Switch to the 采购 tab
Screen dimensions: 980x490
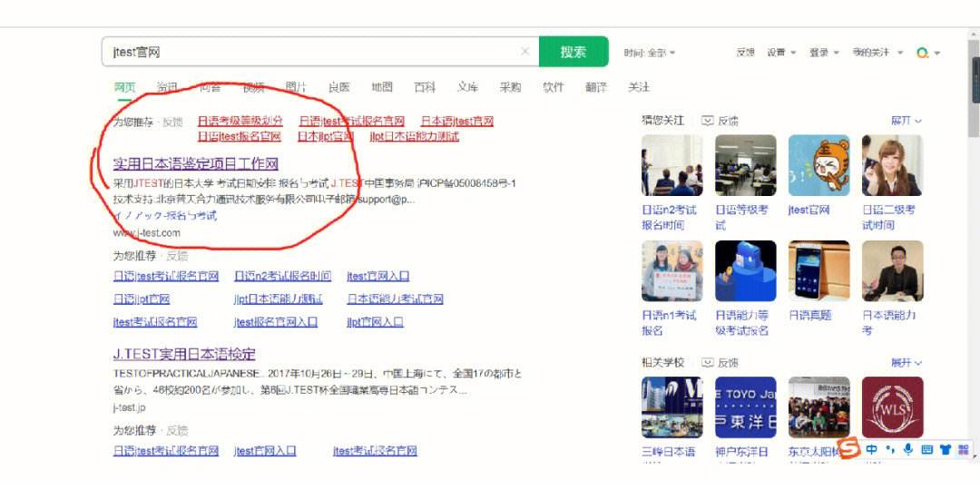click(x=510, y=87)
